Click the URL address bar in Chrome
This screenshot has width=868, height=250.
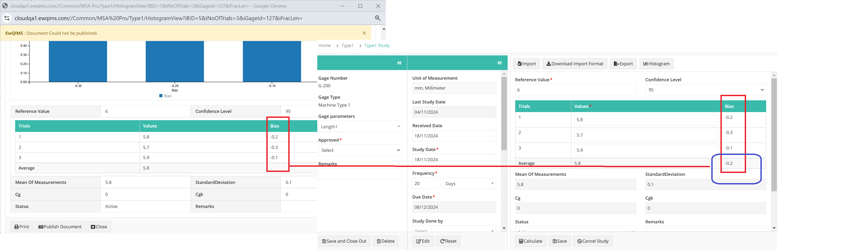tap(158, 18)
